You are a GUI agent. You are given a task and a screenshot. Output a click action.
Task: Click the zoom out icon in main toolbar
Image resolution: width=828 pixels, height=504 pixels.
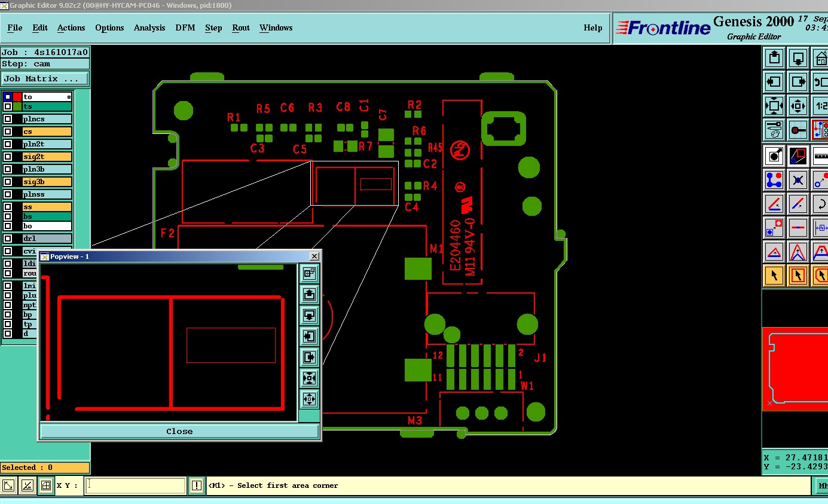tap(798, 106)
